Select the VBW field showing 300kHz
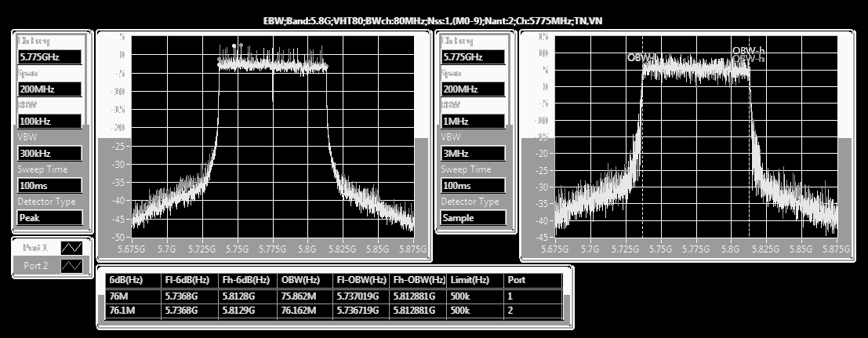 pyautogui.click(x=49, y=154)
